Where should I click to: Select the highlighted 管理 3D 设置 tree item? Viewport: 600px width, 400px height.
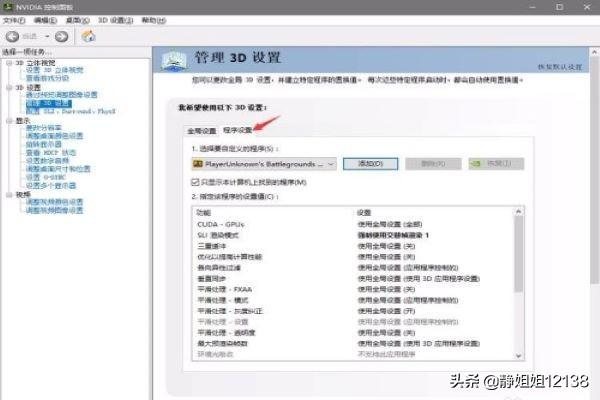click(49, 103)
